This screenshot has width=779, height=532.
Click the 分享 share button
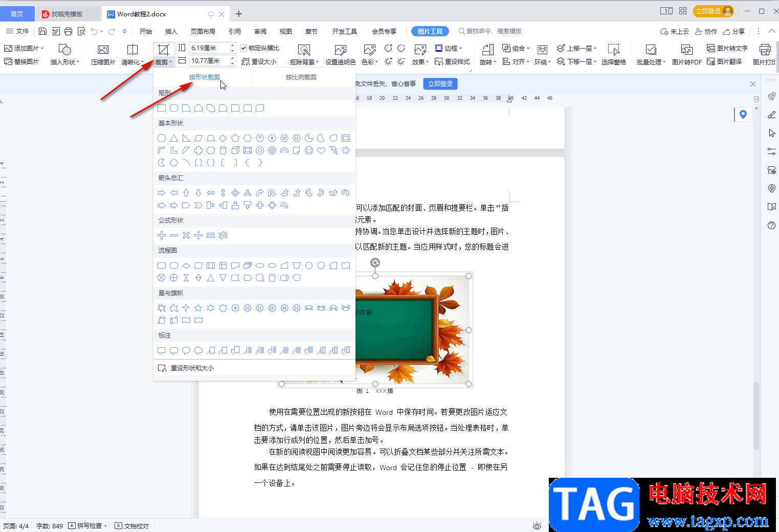[733, 31]
